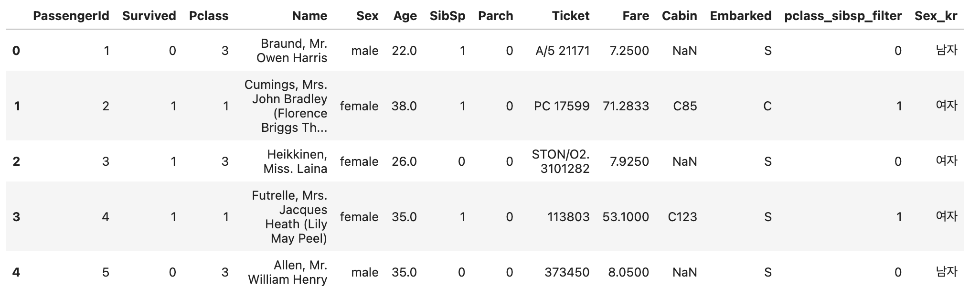
Task: Select the Survived column header
Action: coord(149,16)
